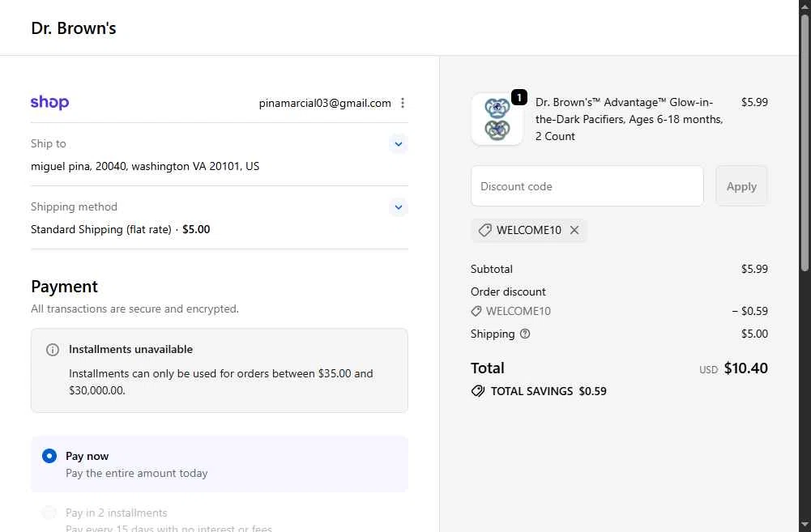Screen dimensions: 811x532
Task: Click the order discount amount '− $0.59'
Action: (749, 311)
